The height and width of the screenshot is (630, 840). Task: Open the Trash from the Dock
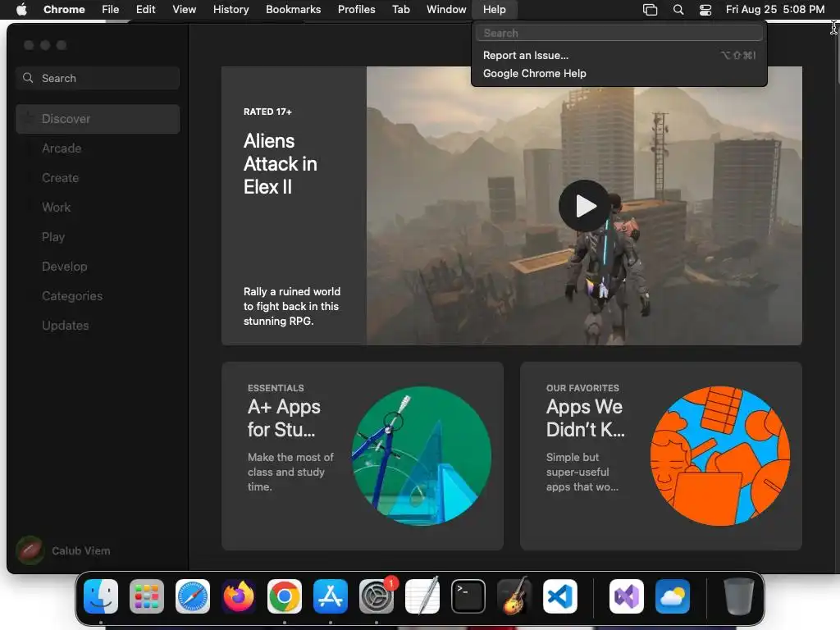point(739,596)
